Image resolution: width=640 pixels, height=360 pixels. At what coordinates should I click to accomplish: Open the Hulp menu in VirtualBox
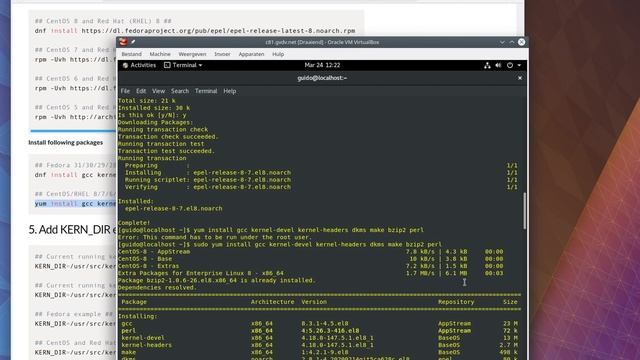(278, 54)
